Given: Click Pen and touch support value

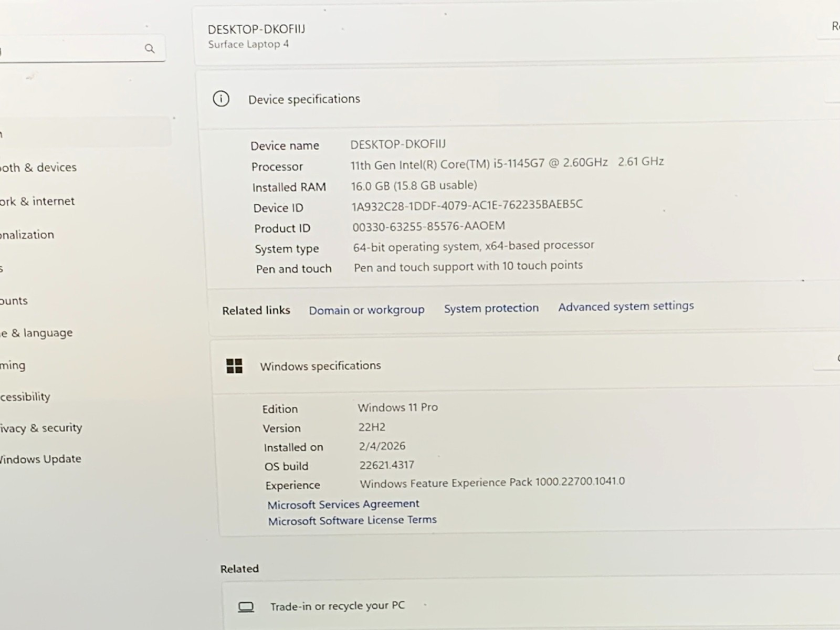Looking at the screenshot, I should point(468,266).
